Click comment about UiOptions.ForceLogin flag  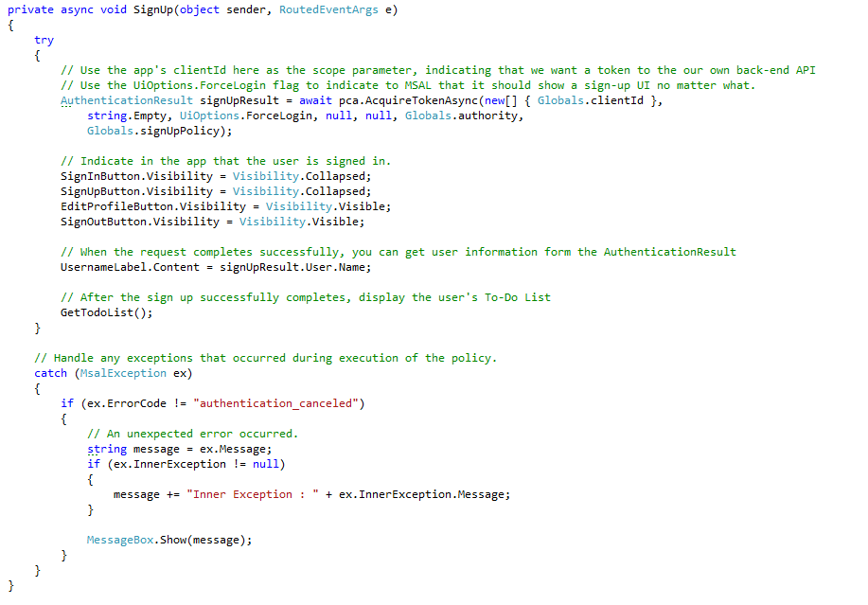point(408,85)
